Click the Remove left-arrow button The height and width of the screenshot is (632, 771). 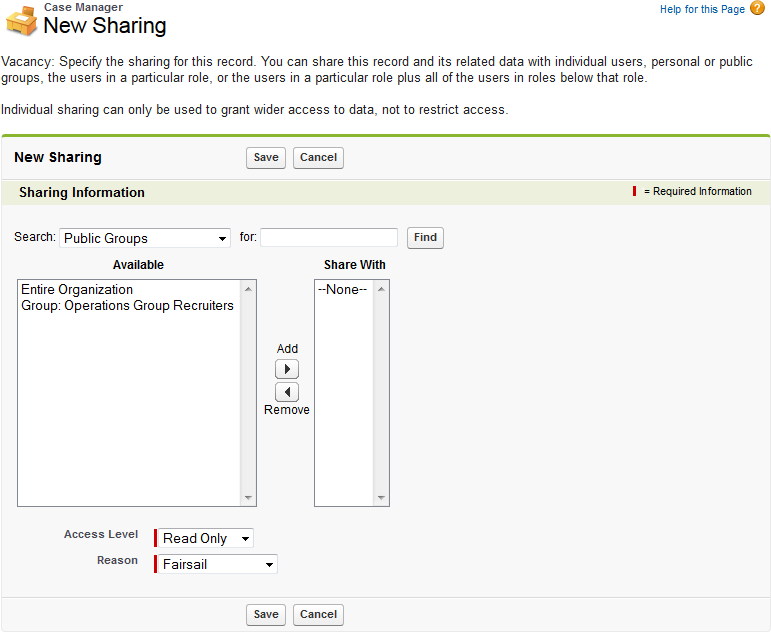click(x=287, y=392)
